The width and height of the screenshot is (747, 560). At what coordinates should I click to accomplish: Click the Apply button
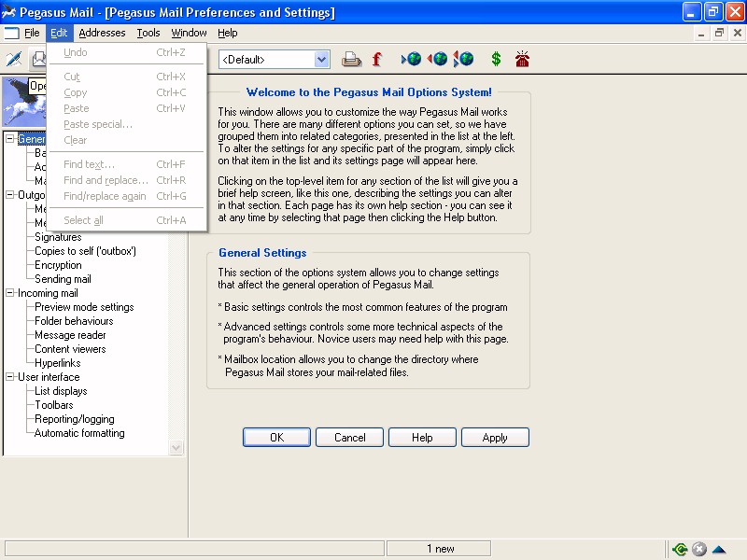[x=495, y=437]
